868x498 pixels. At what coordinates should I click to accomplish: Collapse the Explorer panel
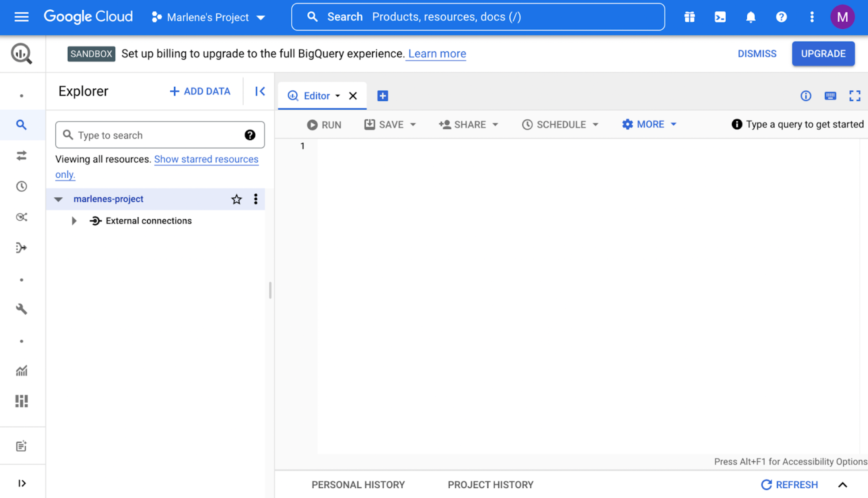pos(260,91)
